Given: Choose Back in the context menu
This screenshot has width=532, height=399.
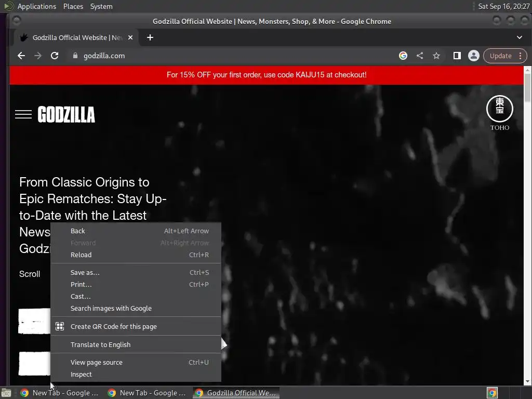Looking at the screenshot, I should tap(136, 231).
